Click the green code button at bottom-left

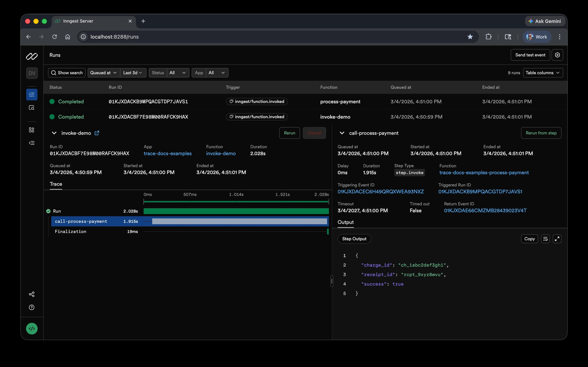pyautogui.click(x=32, y=329)
